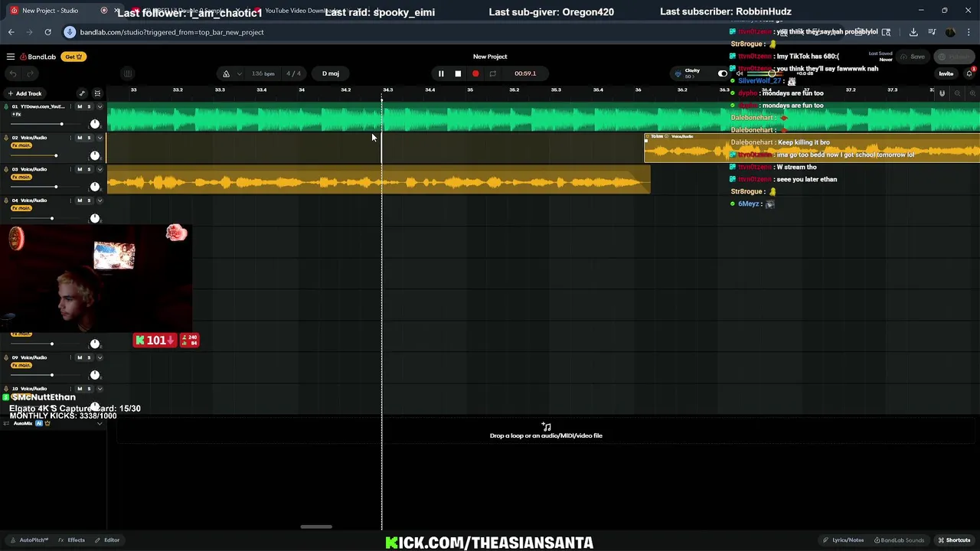This screenshot has height=551, width=980.
Task: Click Add Track
Action: point(24,93)
